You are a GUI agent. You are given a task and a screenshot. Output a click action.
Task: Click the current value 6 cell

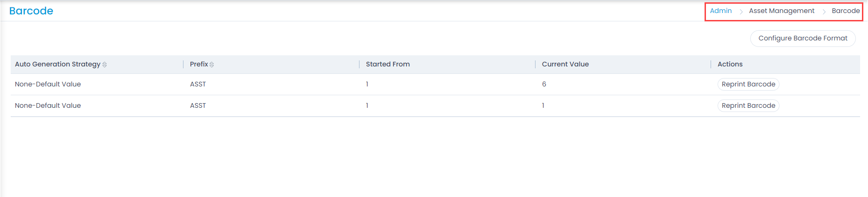point(544,84)
